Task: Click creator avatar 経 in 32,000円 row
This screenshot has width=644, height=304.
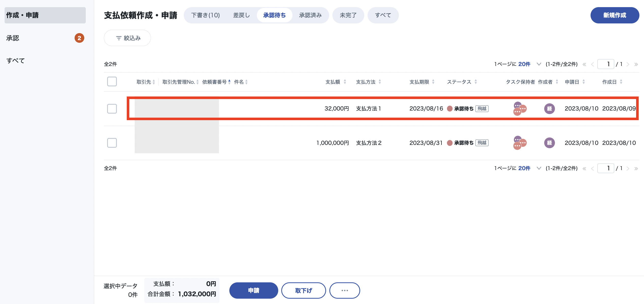Action: [x=550, y=109]
